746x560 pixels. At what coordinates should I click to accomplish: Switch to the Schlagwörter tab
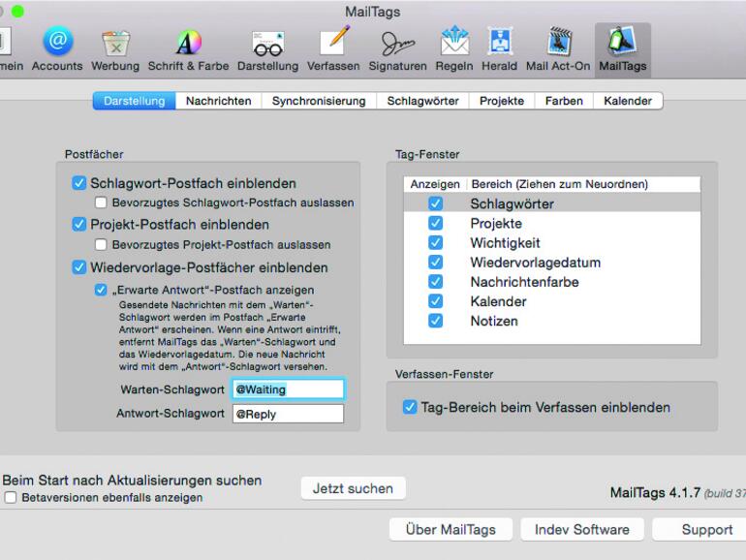(423, 101)
